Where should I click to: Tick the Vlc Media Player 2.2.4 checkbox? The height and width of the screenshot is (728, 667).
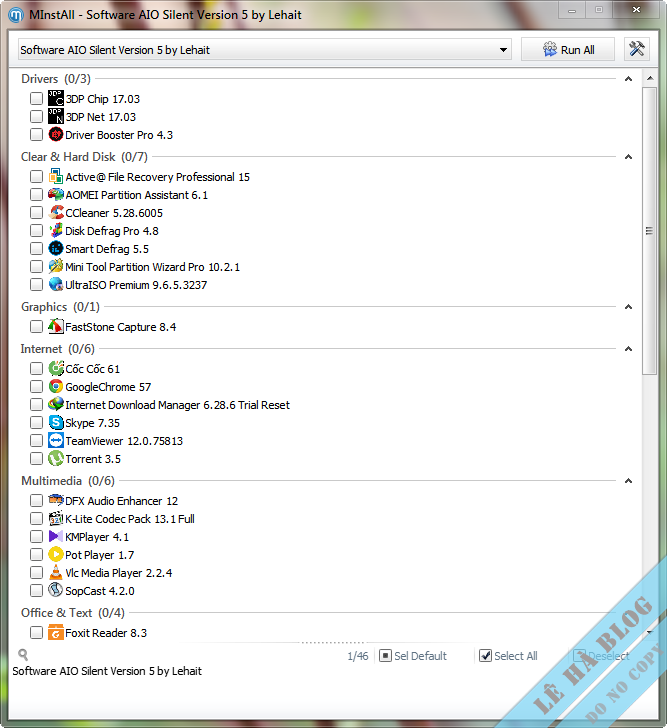click(x=36, y=572)
